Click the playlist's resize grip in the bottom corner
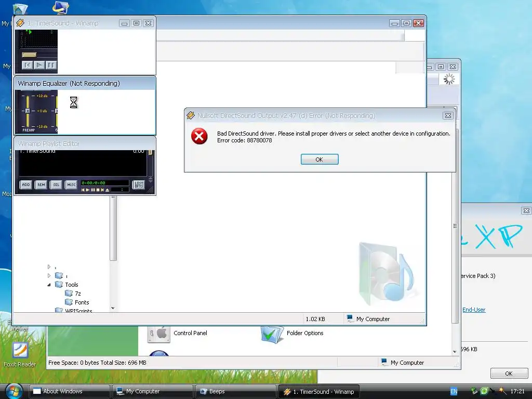Image resolution: width=532 pixels, height=399 pixels. tap(151, 190)
